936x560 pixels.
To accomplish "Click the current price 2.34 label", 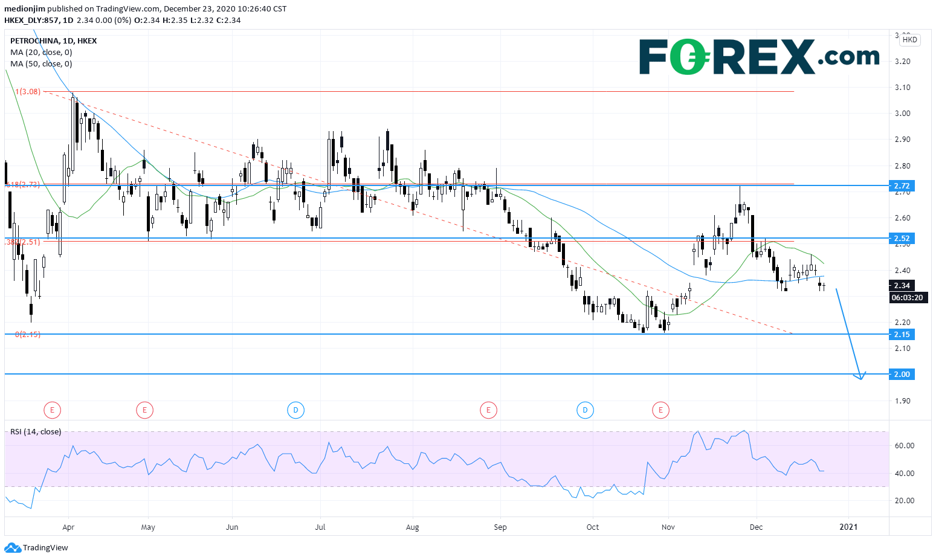I will point(902,286).
